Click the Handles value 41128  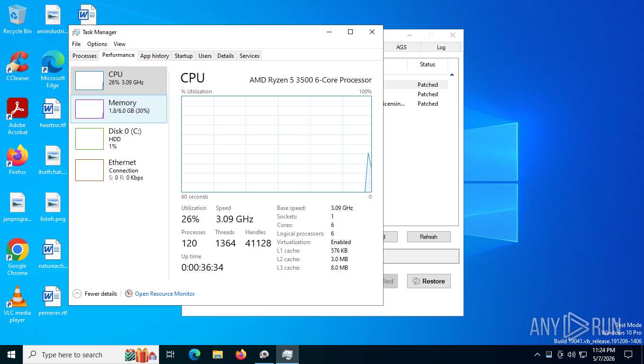click(x=258, y=243)
